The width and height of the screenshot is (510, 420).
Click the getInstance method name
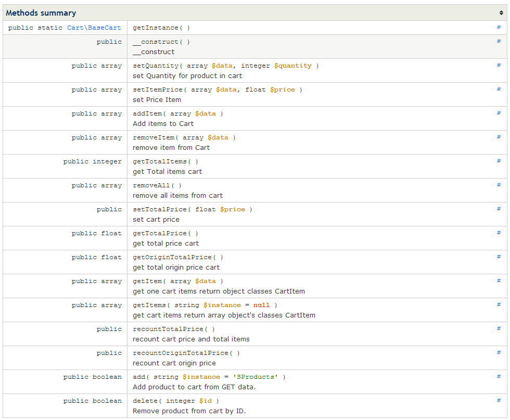coord(156,28)
